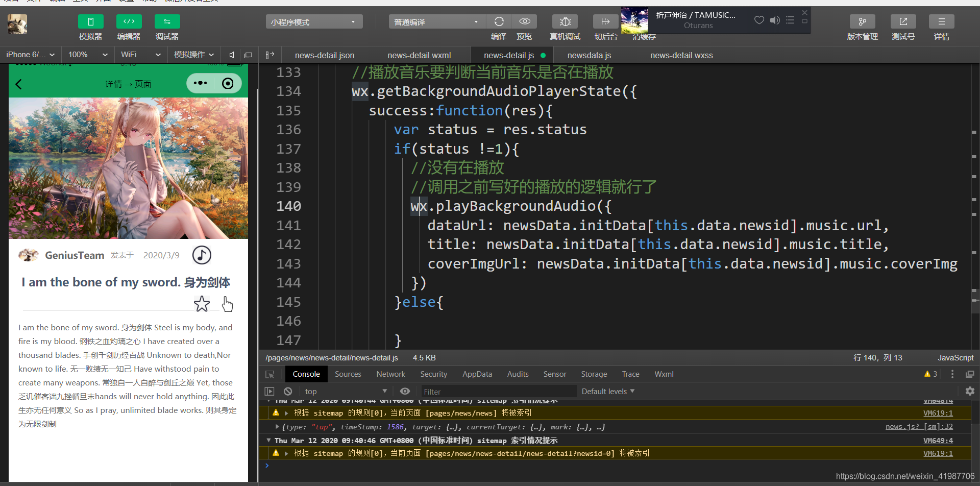
Task: Click the preview eye icon
Action: point(524,21)
